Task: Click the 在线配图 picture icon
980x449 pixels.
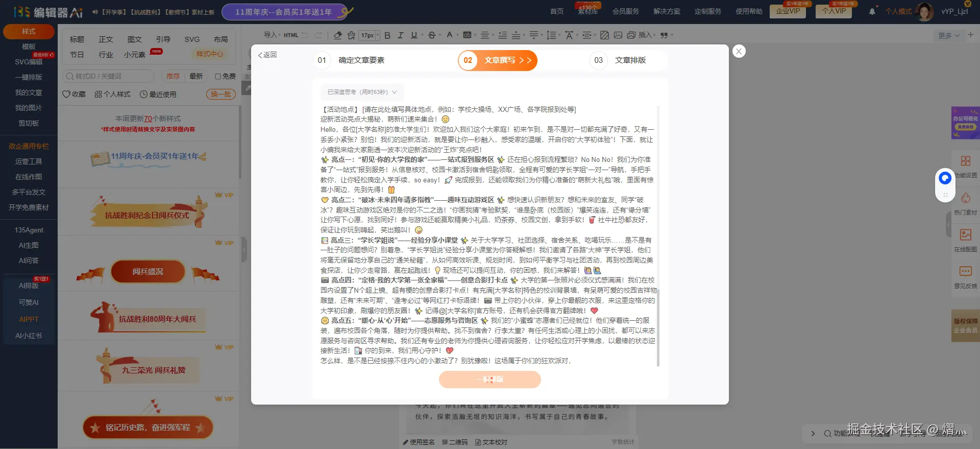Action: coord(965,235)
